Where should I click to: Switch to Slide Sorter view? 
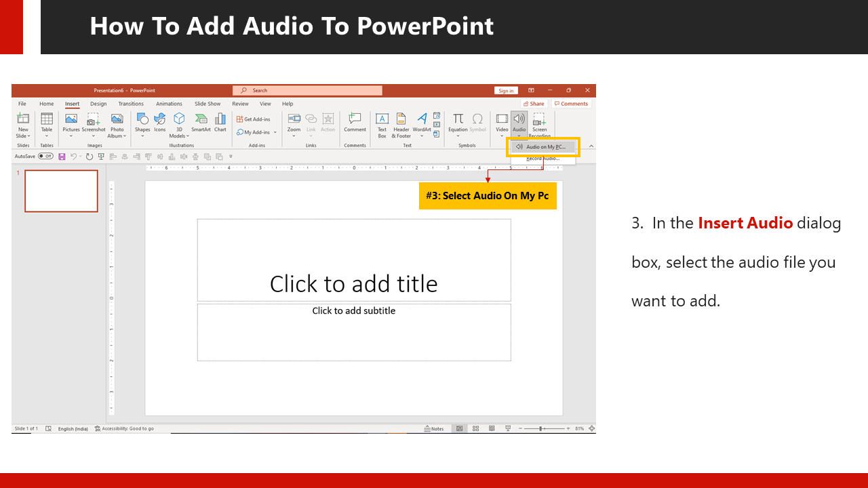click(x=475, y=428)
